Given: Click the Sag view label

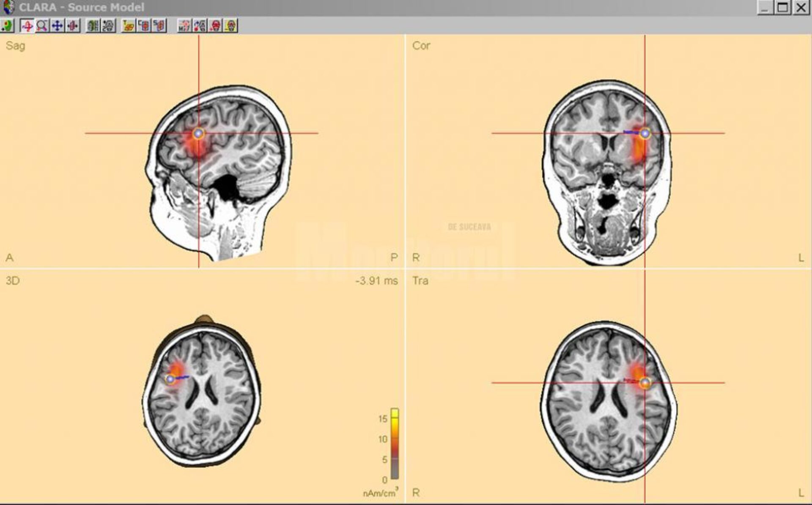Looking at the screenshot, I should tap(16, 46).
